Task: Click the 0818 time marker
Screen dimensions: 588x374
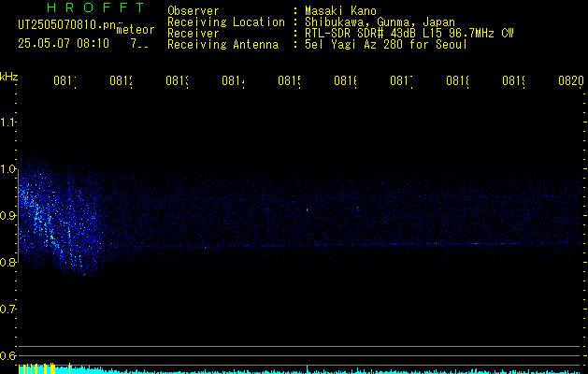Action: pos(457,80)
